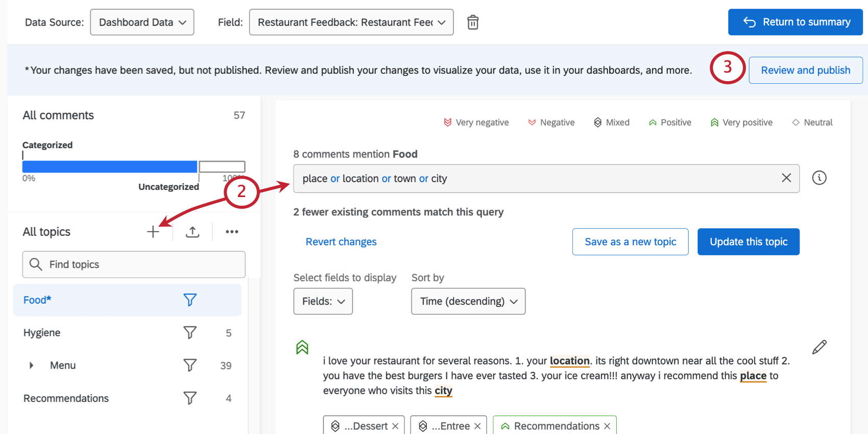The width and height of the screenshot is (868, 434).
Task: Clear the query with the X icon
Action: tap(786, 178)
